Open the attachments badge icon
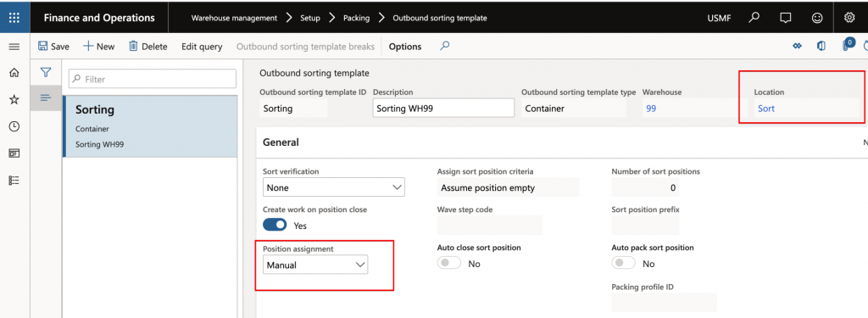 [x=848, y=46]
